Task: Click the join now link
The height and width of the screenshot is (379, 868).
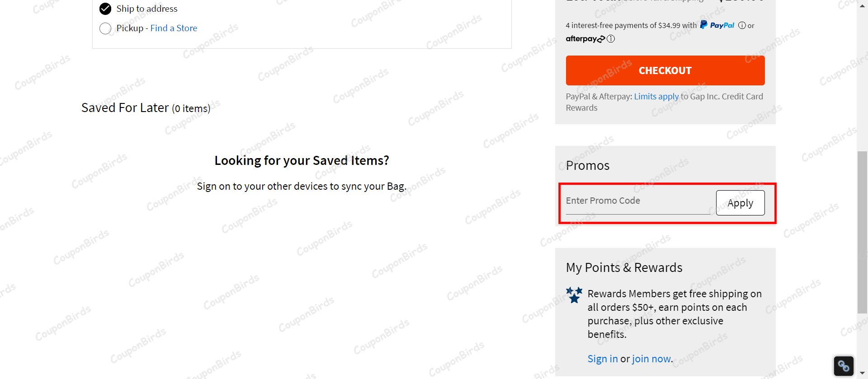Action: [x=651, y=359]
